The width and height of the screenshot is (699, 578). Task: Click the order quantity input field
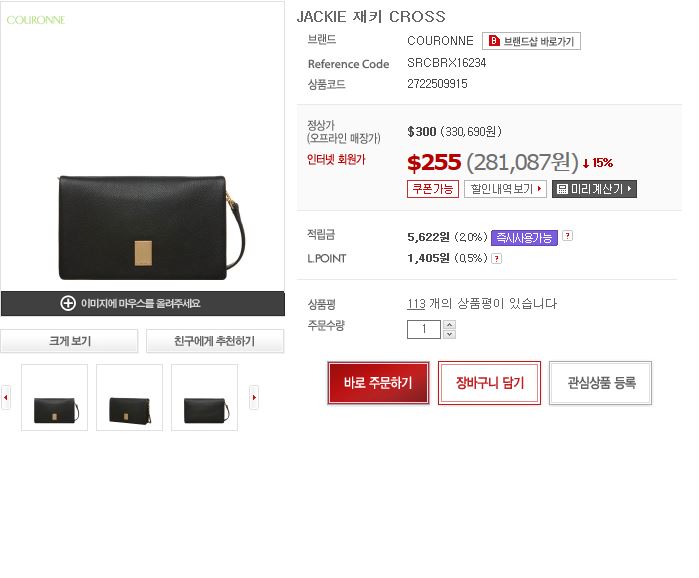click(x=424, y=329)
